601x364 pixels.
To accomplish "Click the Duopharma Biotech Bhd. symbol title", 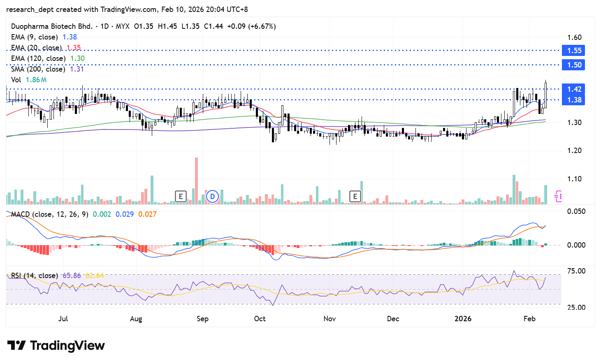I will coord(52,26).
